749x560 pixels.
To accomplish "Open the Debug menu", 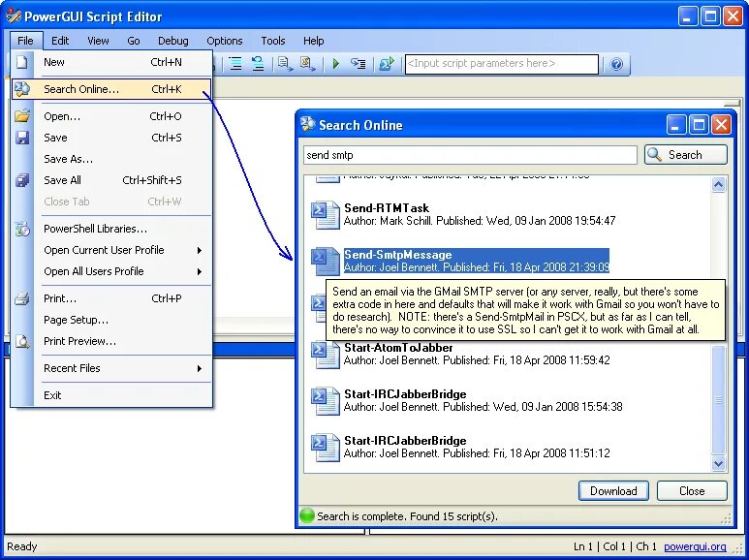I will coord(172,41).
